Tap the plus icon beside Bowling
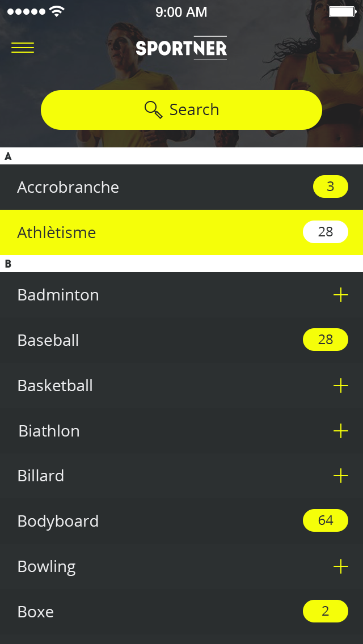This screenshot has height=644, width=363. pyautogui.click(x=340, y=566)
